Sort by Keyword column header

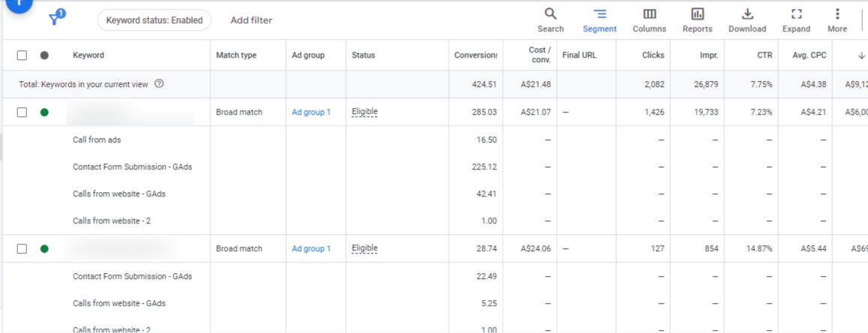(x=89, y=55)
